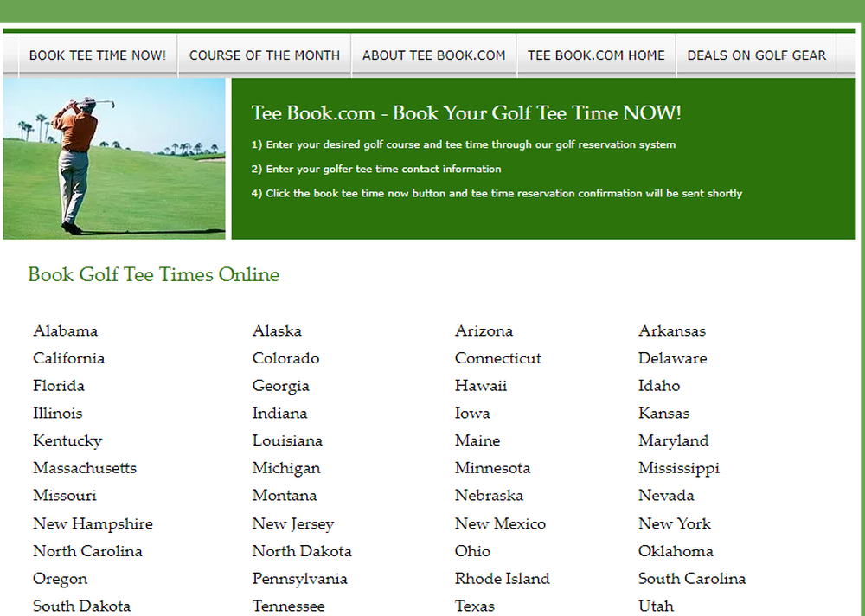
Task: Click the Iowa state link
Action: point(473,414)
